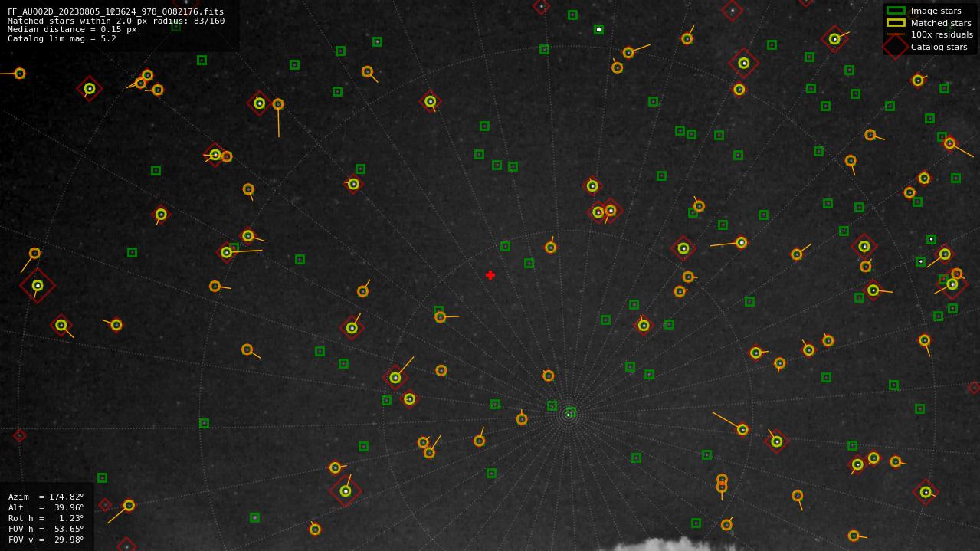Click the 'Catalog stars' legend label
980x551 pixels.
point(939,47)
